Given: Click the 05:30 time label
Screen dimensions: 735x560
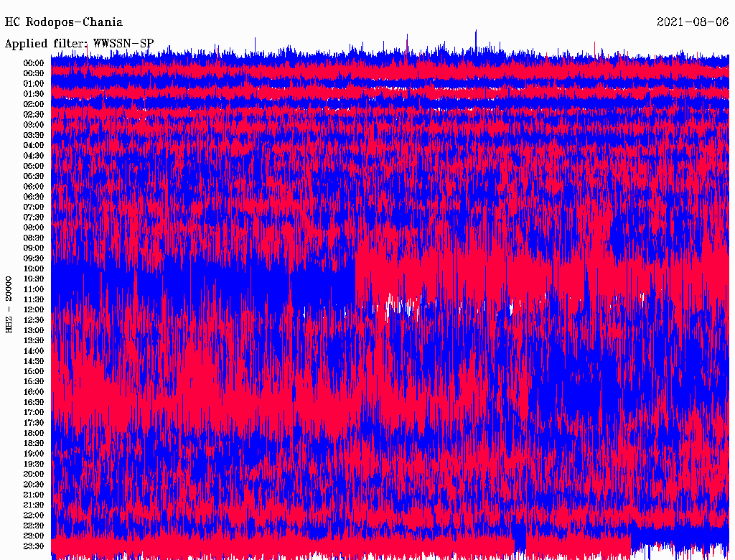Looking at the screenshot, I should point(34,176).
